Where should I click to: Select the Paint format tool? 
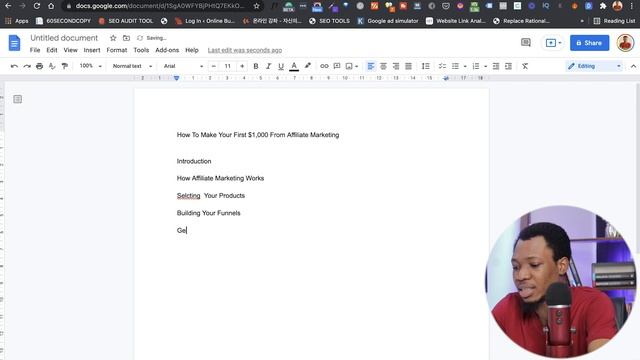64,66
